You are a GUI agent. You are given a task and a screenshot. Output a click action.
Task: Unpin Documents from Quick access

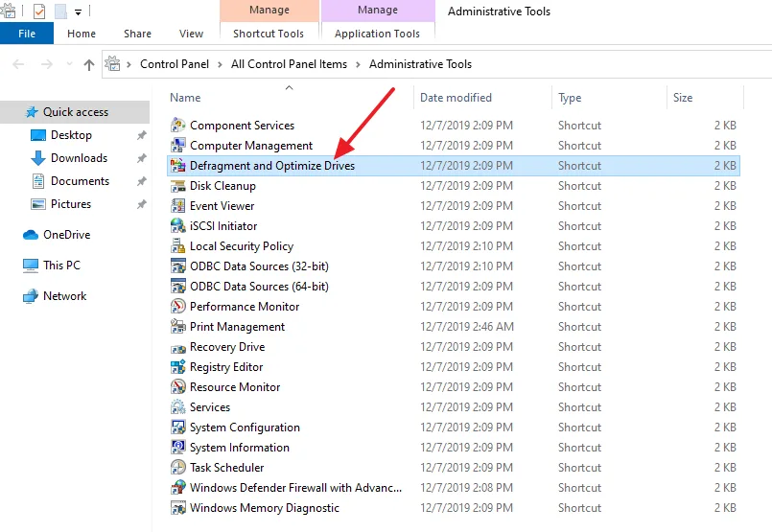pyautogui.click(x=142, y=181)
